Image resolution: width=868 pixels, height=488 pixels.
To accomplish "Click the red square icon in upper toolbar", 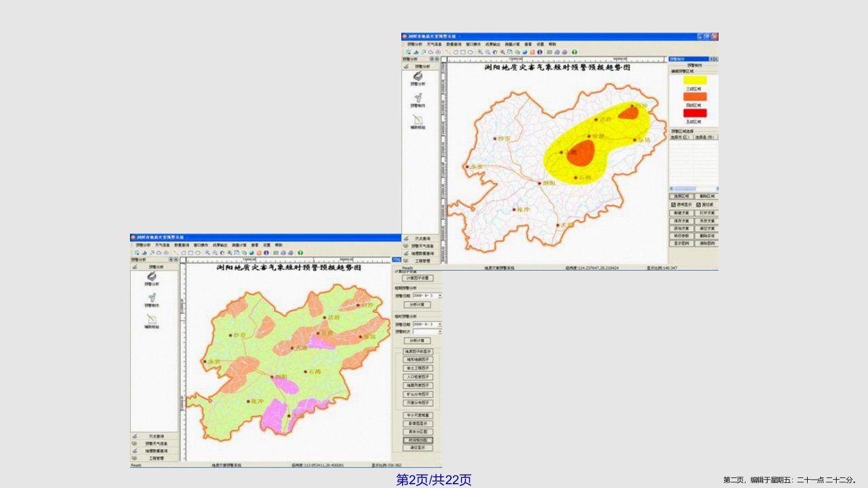I will click(x=532, y=52).
